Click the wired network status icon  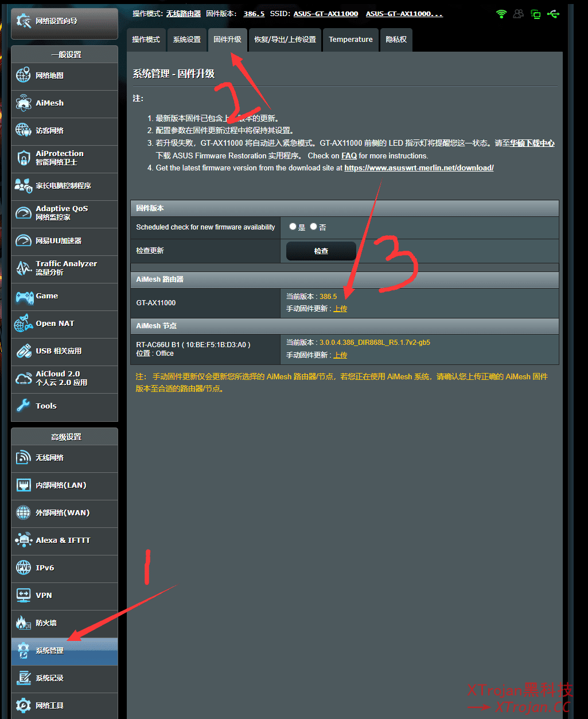pos(536,14)
